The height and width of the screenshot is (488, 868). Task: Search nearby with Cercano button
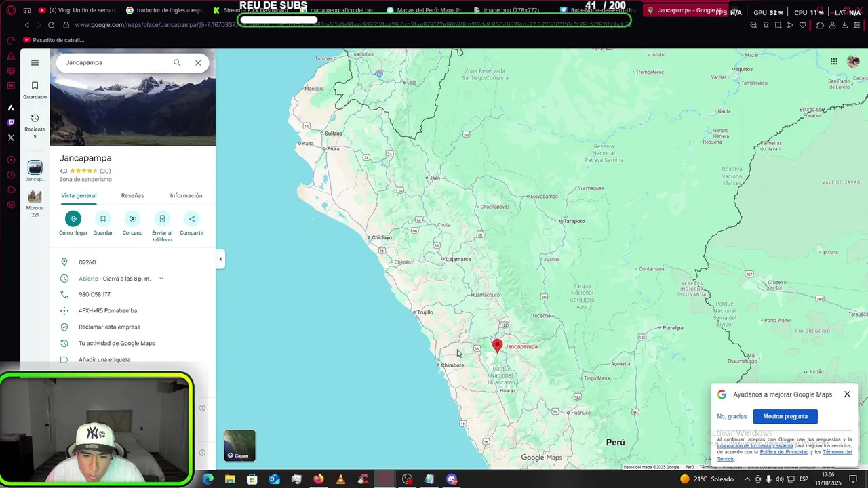[132, 224]
